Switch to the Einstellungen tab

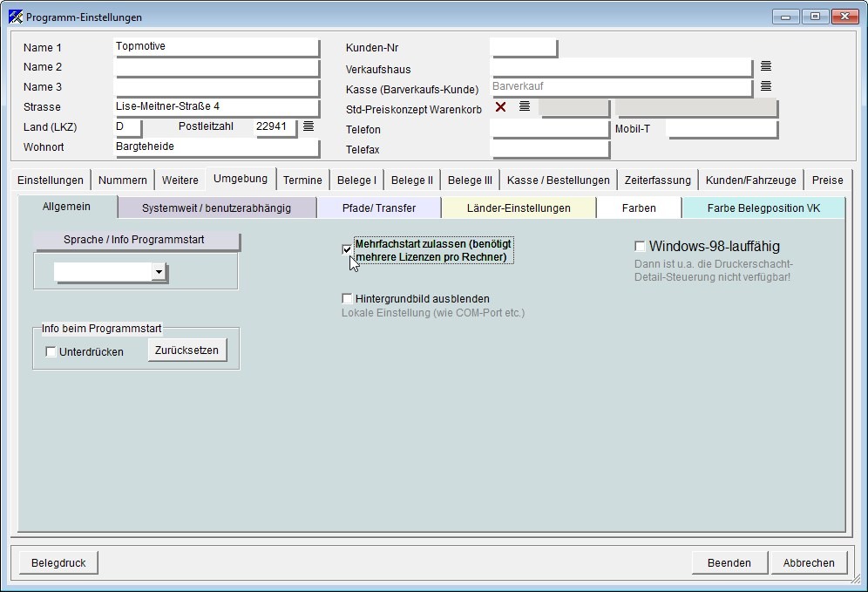click(x=51, y=180)
